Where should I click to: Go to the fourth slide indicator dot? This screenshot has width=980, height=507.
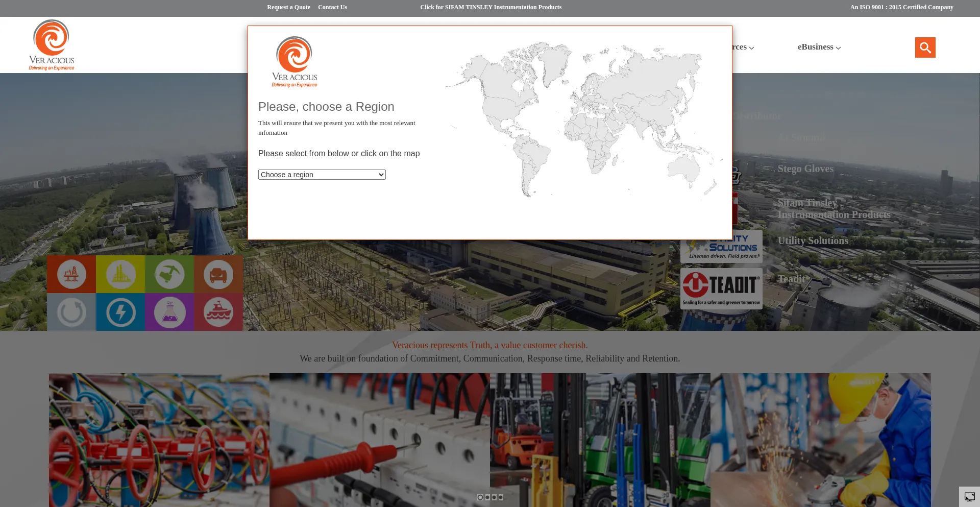coord(501,497)
